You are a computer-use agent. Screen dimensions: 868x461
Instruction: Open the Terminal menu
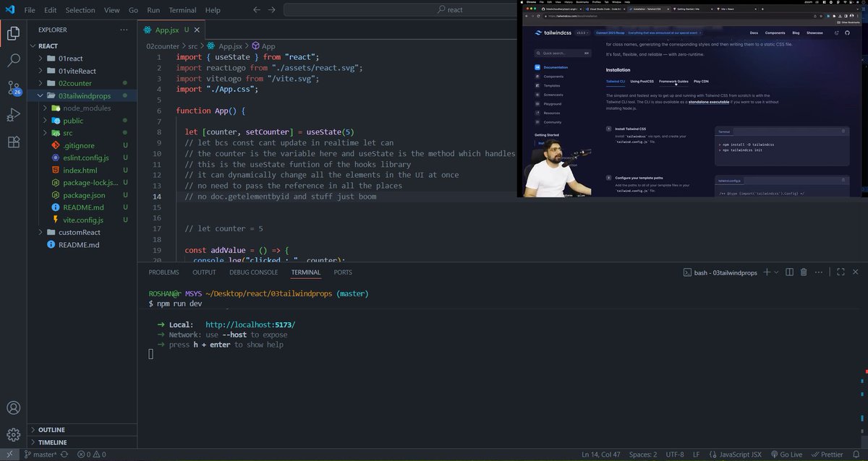coord(182,10)
